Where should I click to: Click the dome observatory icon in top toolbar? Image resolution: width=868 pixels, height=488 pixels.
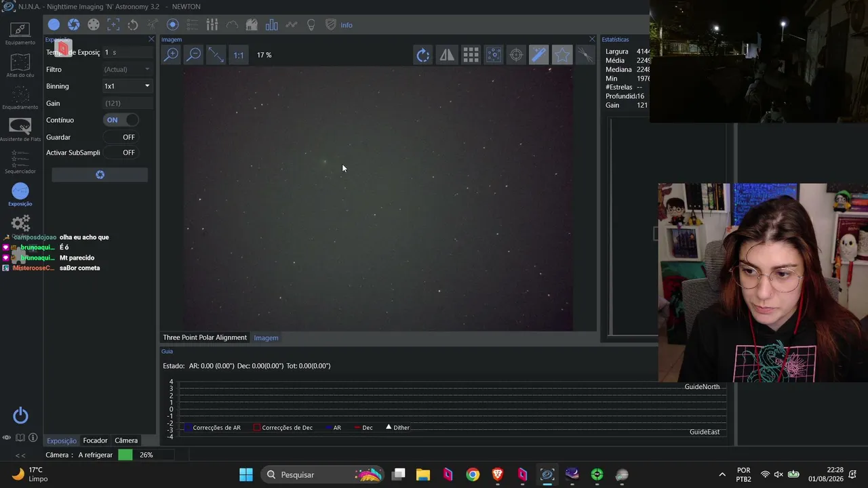click(252, 25)
